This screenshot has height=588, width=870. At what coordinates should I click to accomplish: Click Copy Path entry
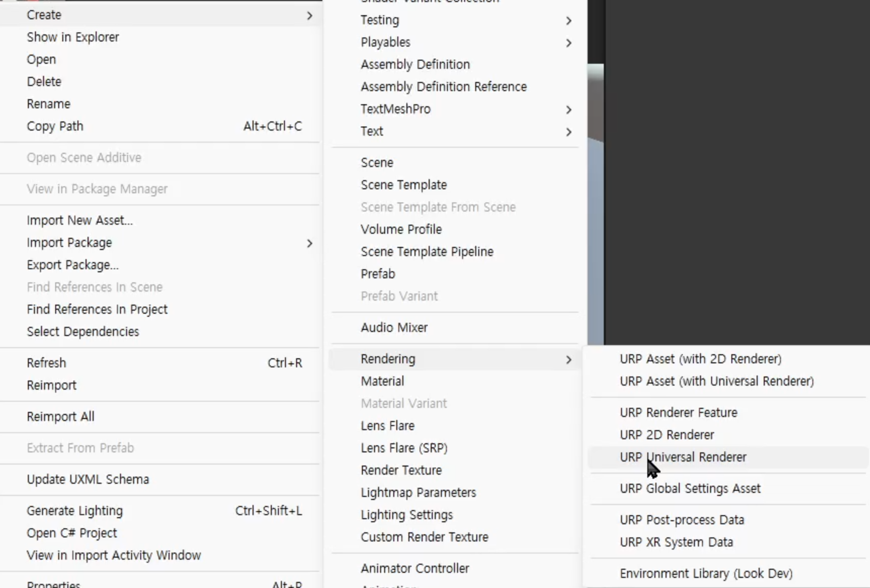[161, 127]
